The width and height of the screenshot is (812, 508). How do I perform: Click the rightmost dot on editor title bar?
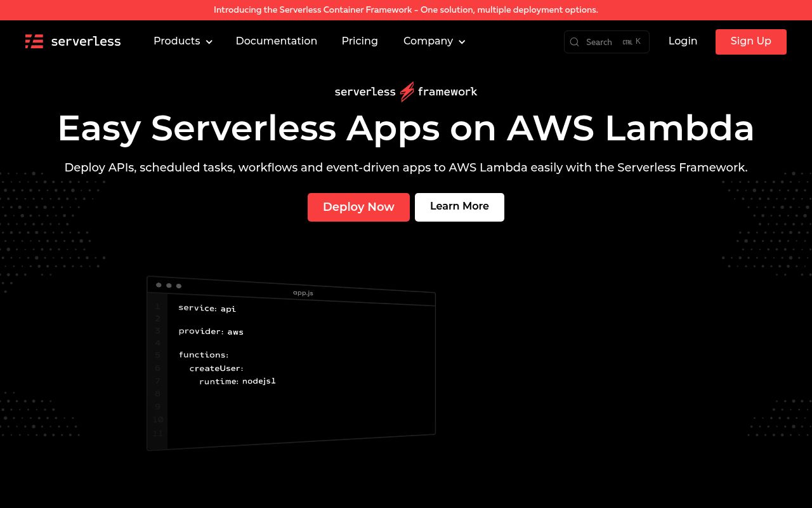pyautogui.click(x=179, y=286)
